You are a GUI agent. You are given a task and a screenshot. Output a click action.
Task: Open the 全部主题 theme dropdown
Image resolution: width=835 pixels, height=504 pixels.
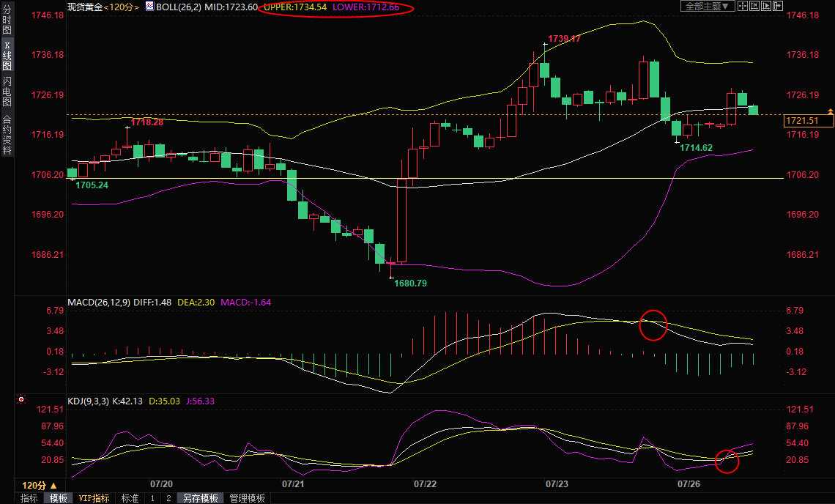coord(707,7)
